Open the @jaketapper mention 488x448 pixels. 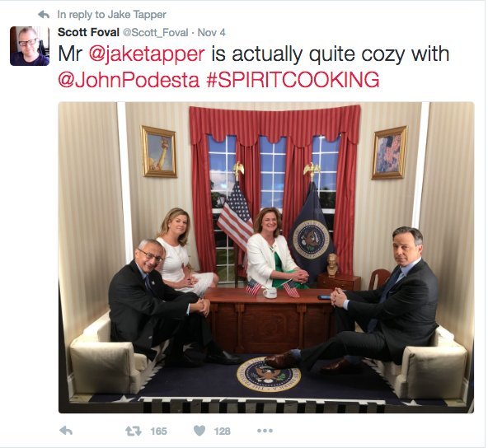coord(147,54)
